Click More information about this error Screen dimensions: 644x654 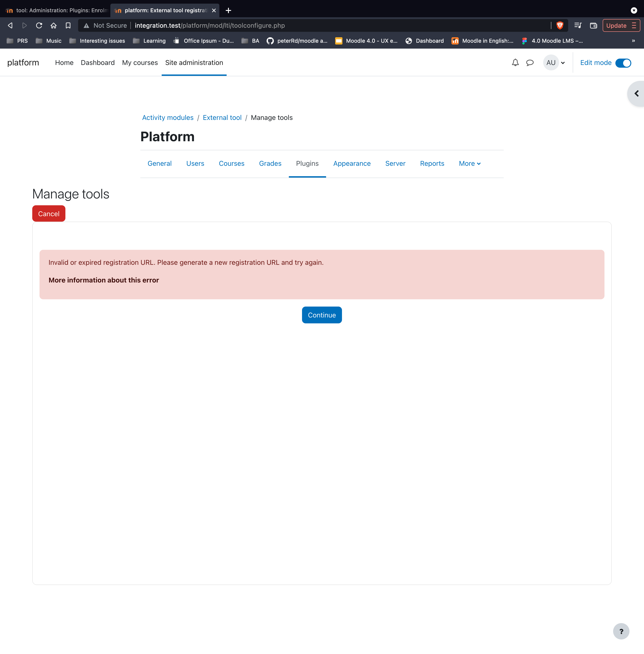[104, 280]
